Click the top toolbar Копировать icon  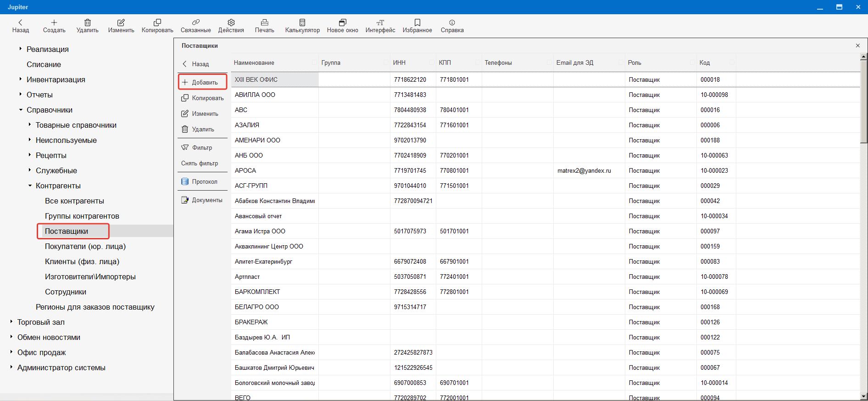[157, 22]
